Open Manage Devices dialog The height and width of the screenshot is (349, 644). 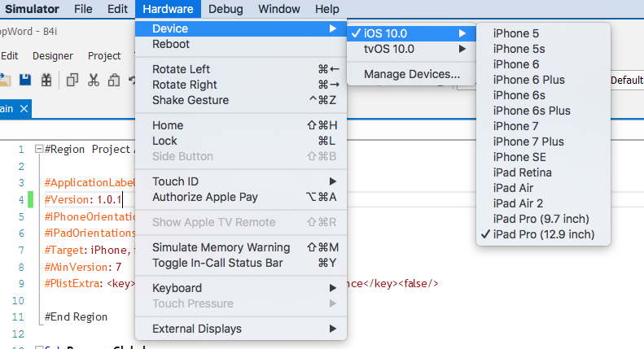pos(411,74)
